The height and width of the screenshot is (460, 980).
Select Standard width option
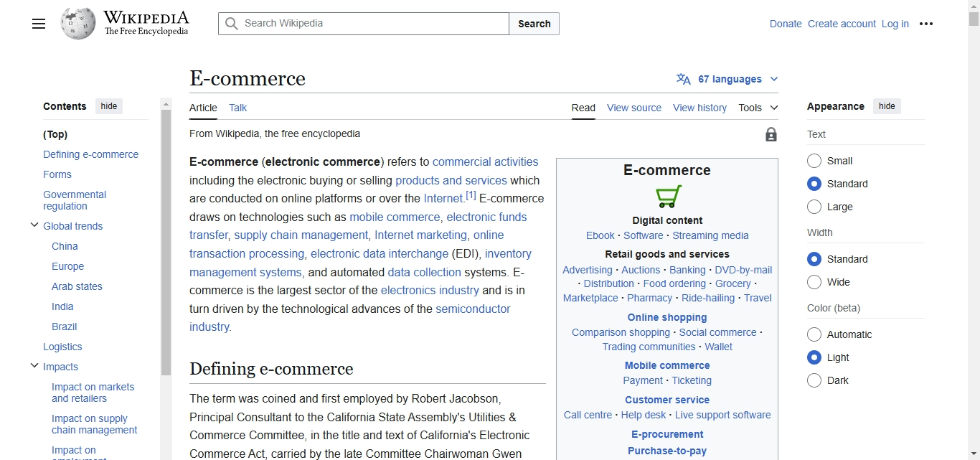click(814, 259)
